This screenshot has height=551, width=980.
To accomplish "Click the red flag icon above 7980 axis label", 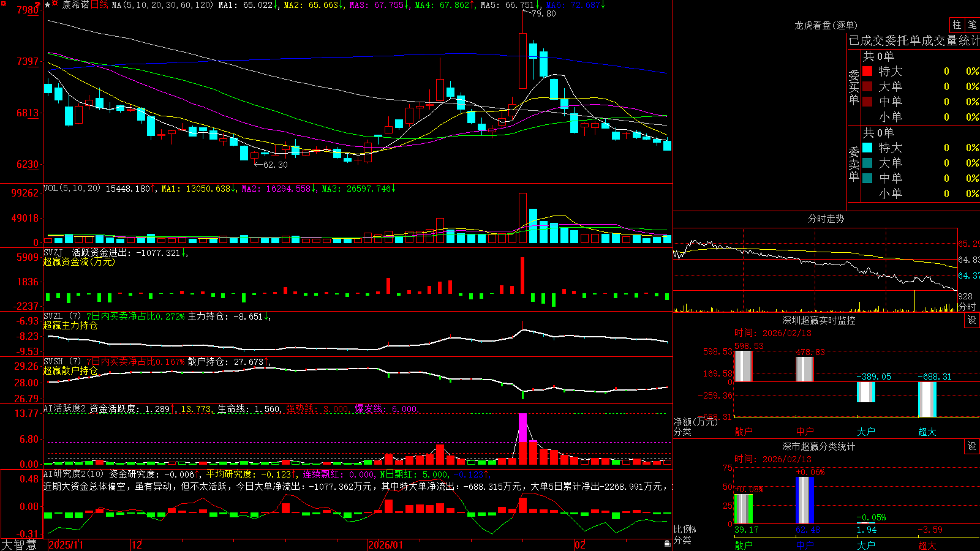I will [x=38, y=4].
